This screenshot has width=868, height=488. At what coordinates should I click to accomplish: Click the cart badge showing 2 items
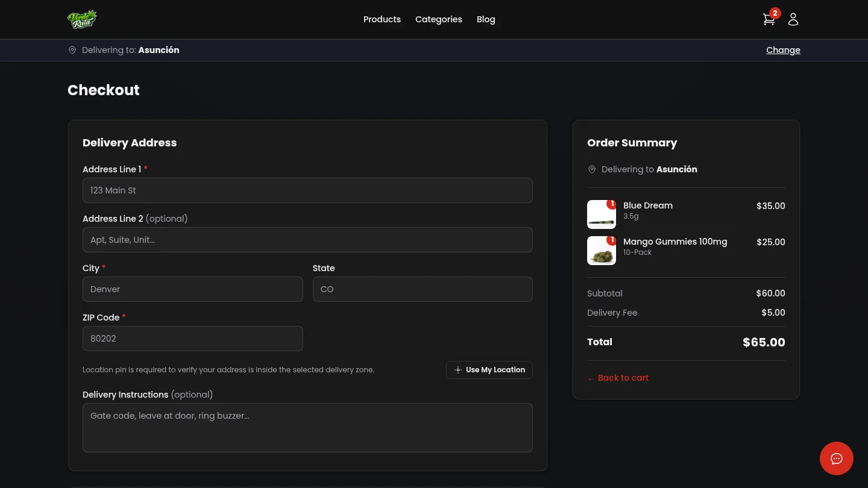click(x=775, y=13)
